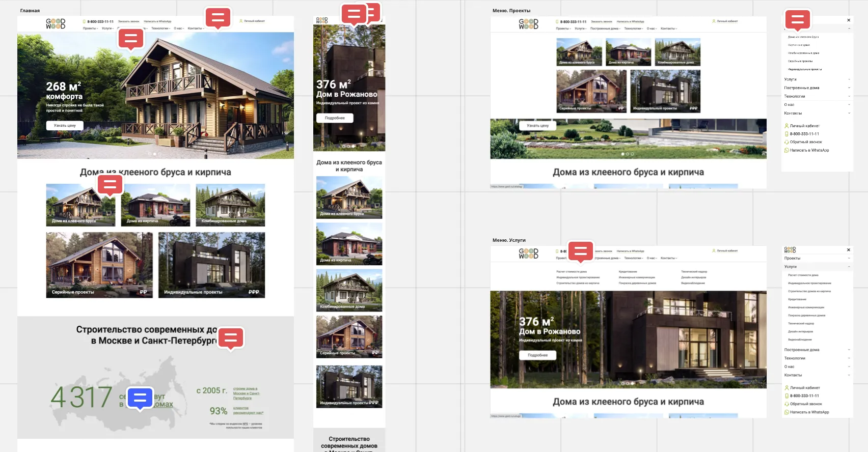This screenshot has height=452, width=868.
Task: Open Технологии nav item in Меню. Проекты desktop header
Action: (x=634, y=29)
